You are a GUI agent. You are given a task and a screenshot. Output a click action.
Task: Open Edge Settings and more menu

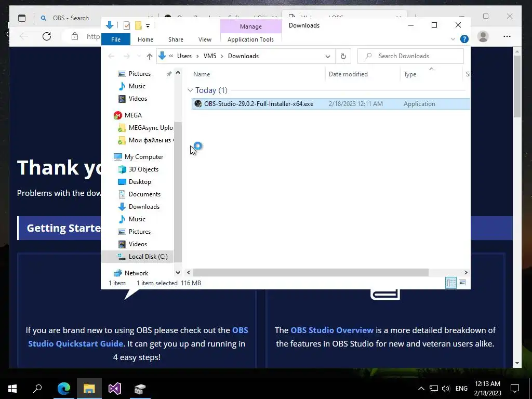click(x=507, y=36)
